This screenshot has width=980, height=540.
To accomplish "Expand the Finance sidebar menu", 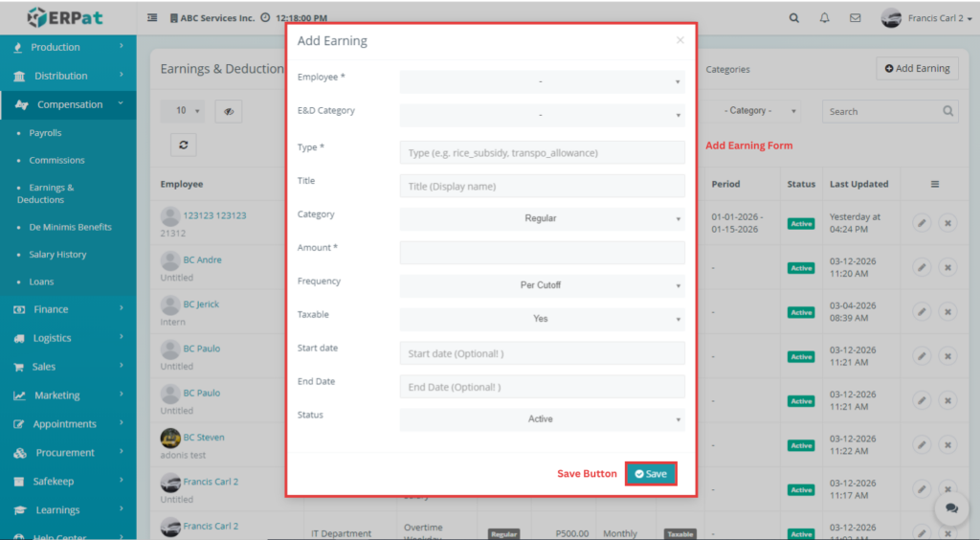I will click(68, 309).
